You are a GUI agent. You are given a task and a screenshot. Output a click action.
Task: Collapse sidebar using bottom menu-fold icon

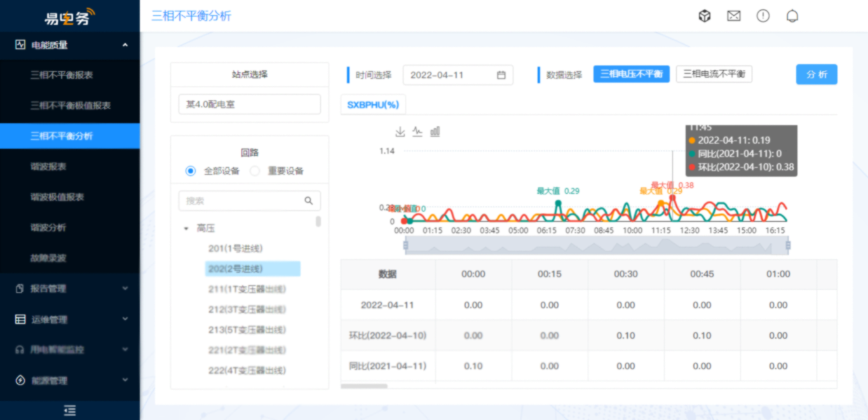tap(70, 410)
